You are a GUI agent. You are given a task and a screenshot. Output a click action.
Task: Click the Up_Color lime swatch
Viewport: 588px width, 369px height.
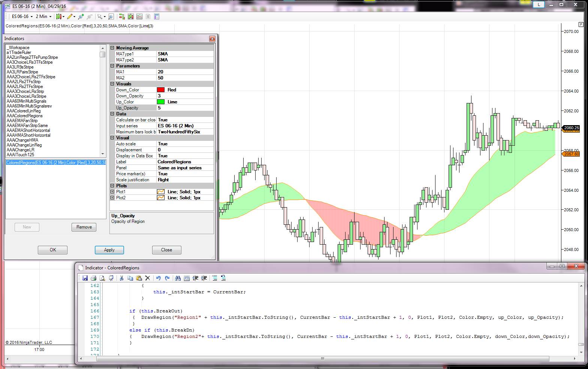[x=161, y=102]
